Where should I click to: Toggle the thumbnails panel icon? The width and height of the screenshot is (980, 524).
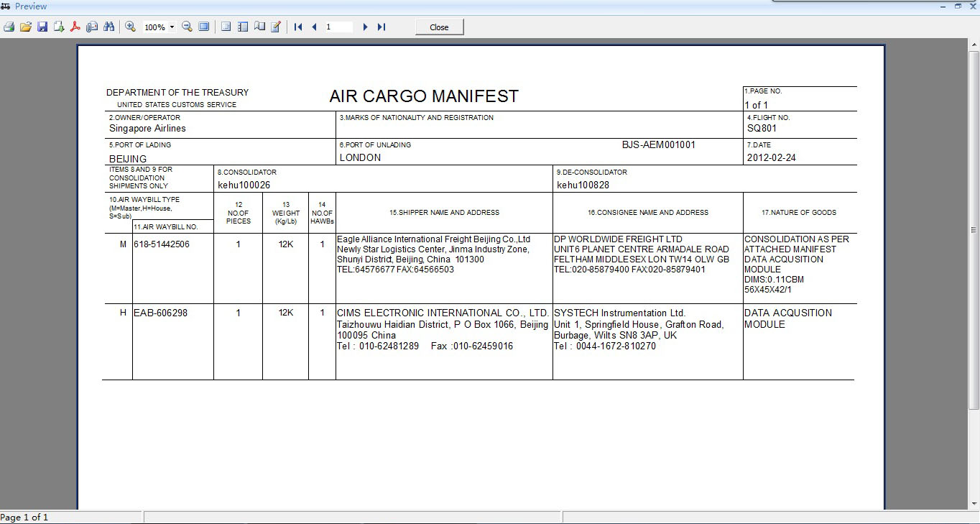click(x=243, y=27)
